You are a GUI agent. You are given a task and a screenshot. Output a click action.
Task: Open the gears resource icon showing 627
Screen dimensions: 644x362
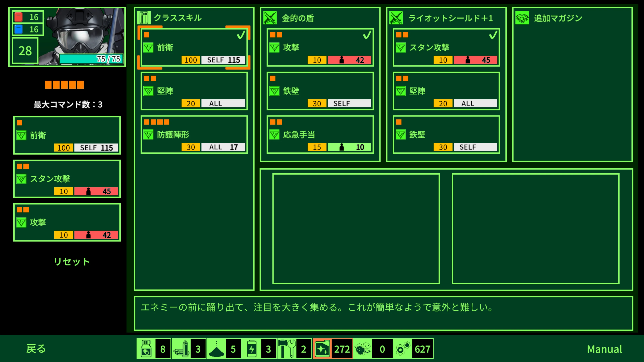(x=402, y=349)
